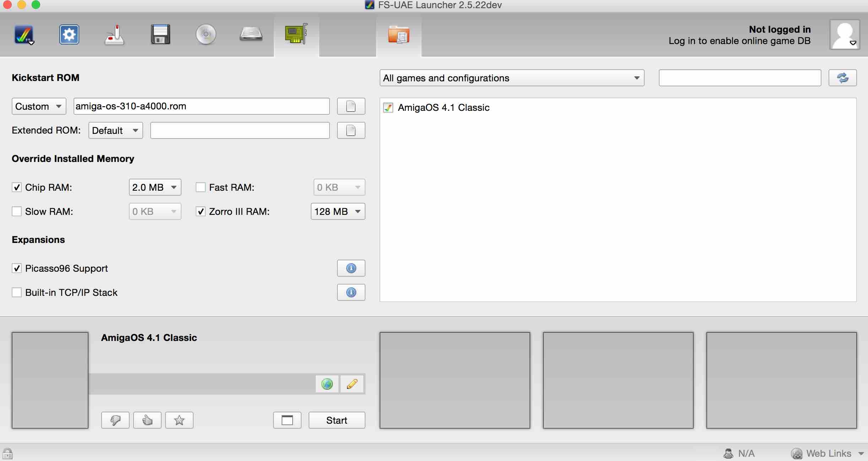The image size is (868, 461).
Task: Click the Start button
Action: (337, 420)
